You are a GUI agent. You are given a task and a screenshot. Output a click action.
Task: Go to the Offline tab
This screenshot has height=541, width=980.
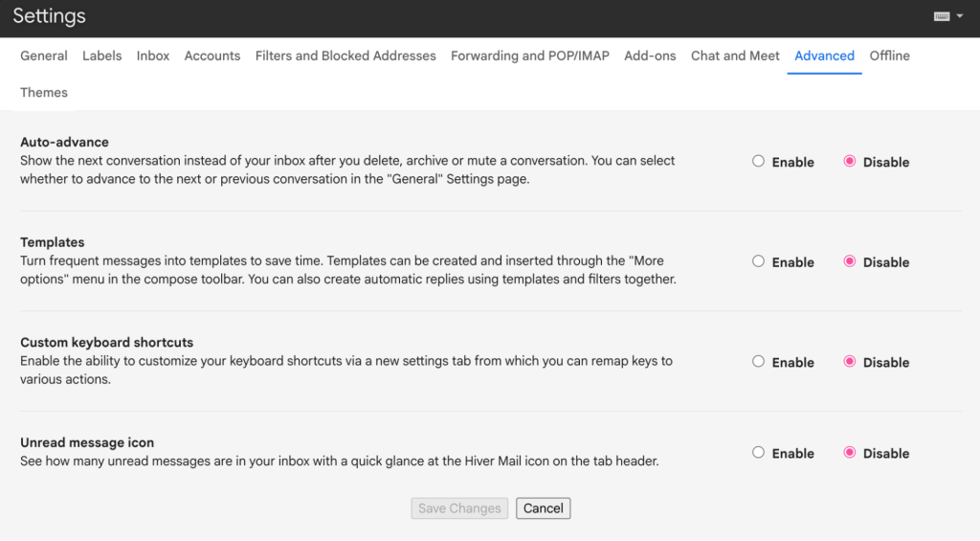(x=889, y=56)
